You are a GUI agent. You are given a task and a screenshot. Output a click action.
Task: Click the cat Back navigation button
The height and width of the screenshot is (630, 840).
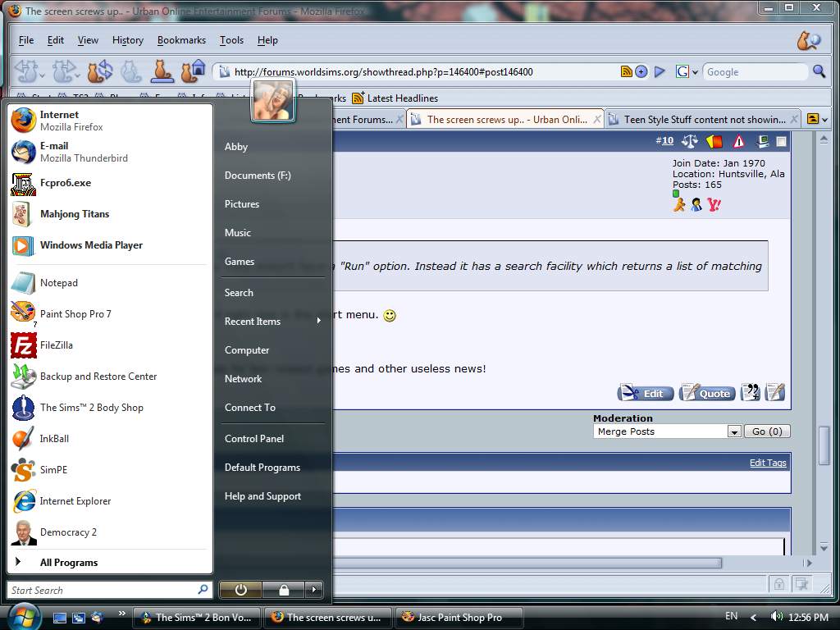[x=25, y=71]
